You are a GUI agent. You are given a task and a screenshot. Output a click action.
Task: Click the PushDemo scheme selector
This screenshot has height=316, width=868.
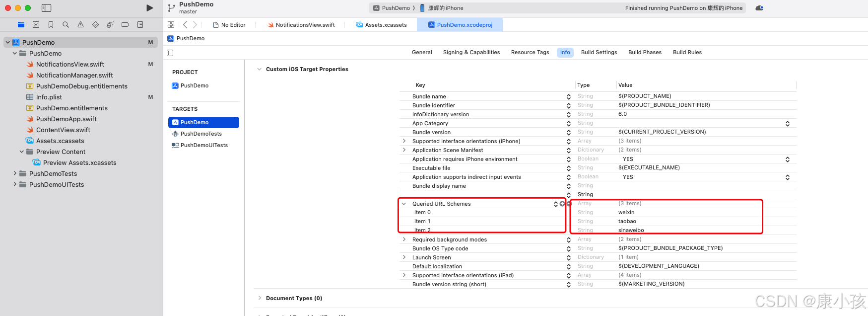coord(392,8)
